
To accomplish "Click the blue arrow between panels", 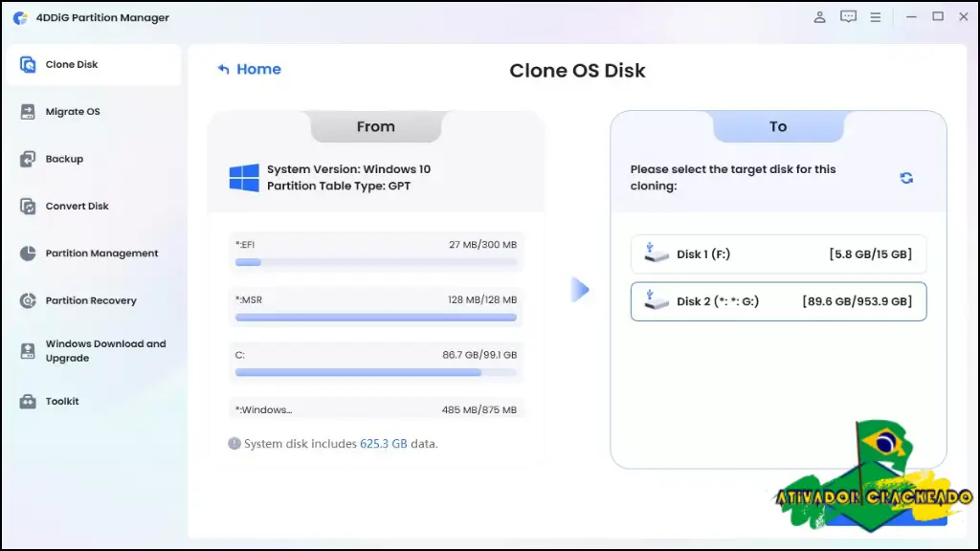I will tap(580, 290).
